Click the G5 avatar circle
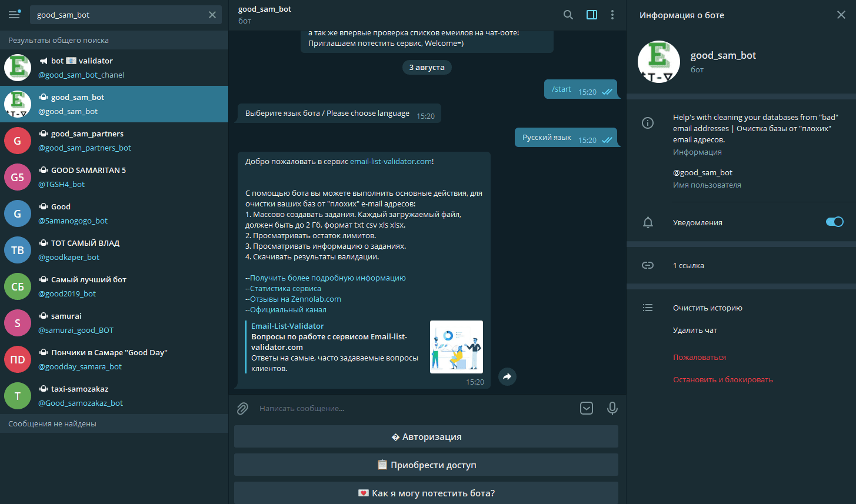Viewport: 856px width, 504px height. point(18,177)
